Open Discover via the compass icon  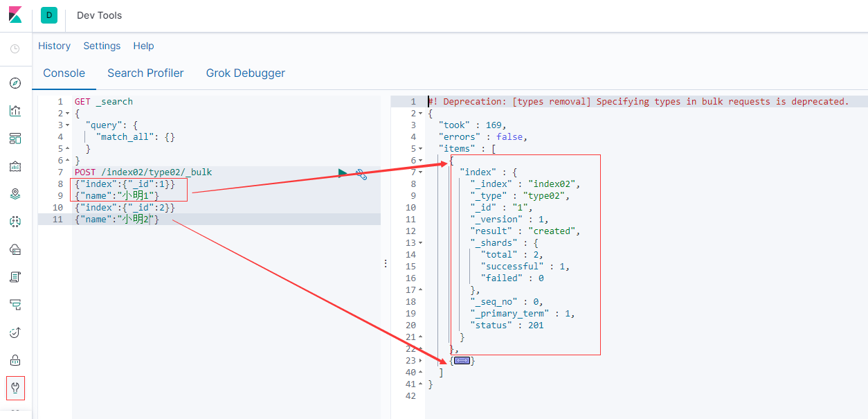(x=15, y=83)
